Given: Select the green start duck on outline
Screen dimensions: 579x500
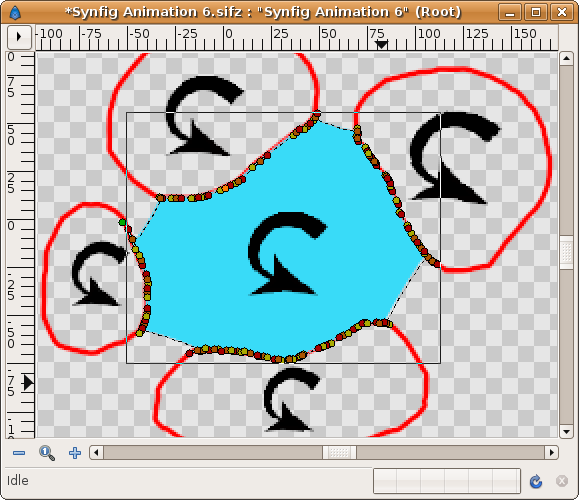Looking at the screenshot, I should [x=122, y=222].
